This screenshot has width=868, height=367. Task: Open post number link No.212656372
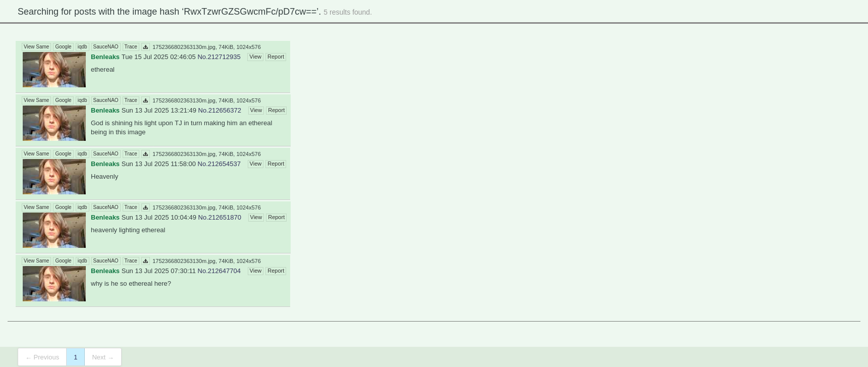[220, 111]
